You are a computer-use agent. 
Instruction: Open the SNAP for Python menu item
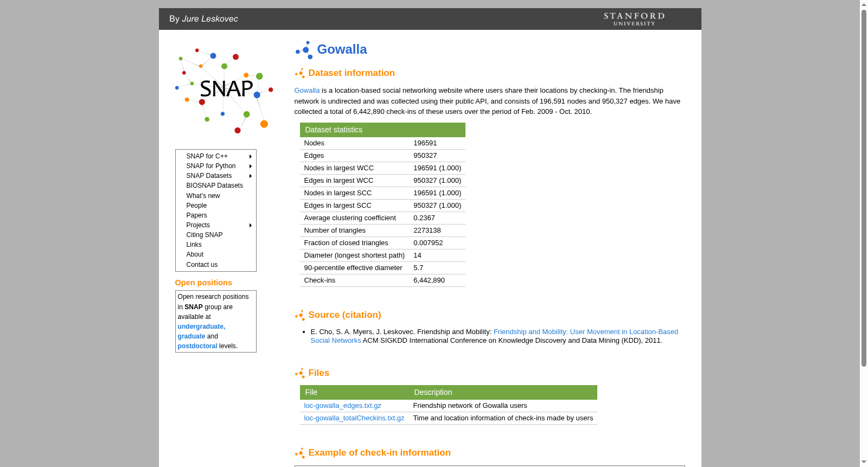211,166
